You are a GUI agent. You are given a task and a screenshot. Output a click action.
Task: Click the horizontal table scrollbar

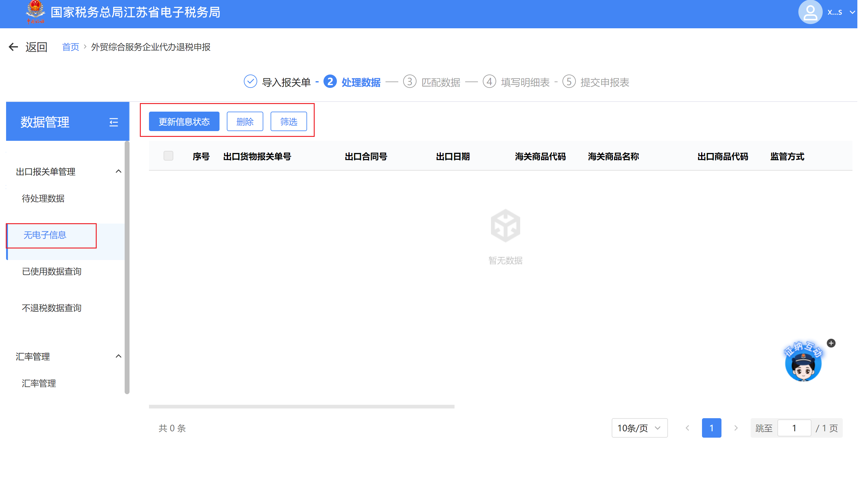[301, 406]
